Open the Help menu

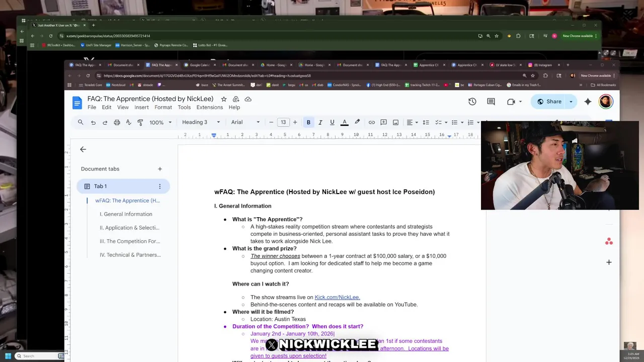coord(234,108)
